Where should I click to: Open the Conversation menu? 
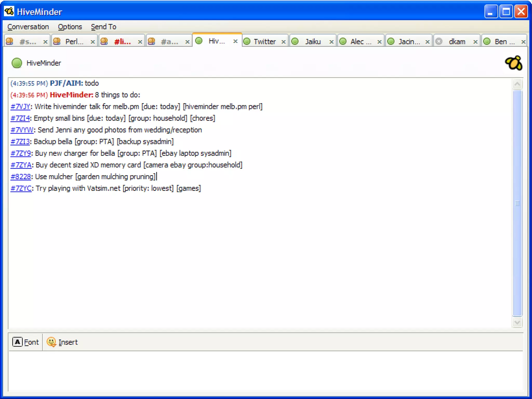pyautogui.click(x=28, y=27)
